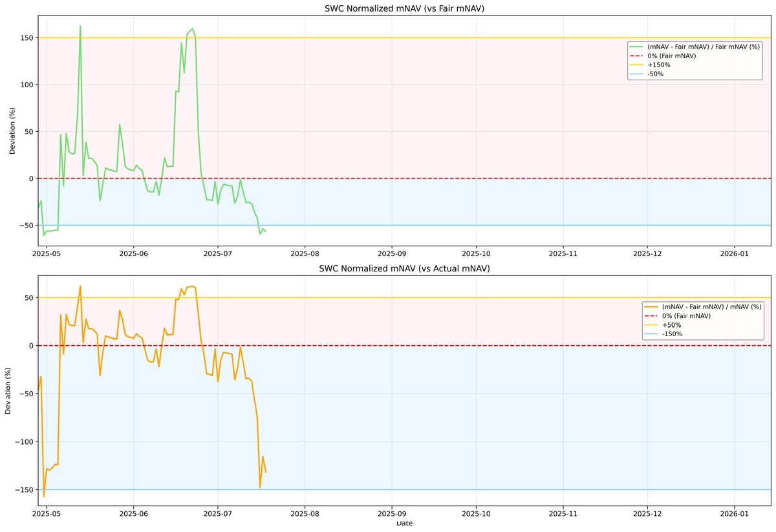
Task: Click red dashed sample in Fair mNAV chart legend
Action: (x=636, y=56)
